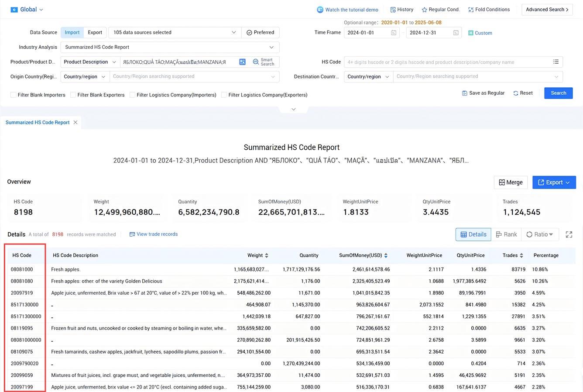Click the blue Search button
Screen dimensions: 583x392
[x=558, y=93]
